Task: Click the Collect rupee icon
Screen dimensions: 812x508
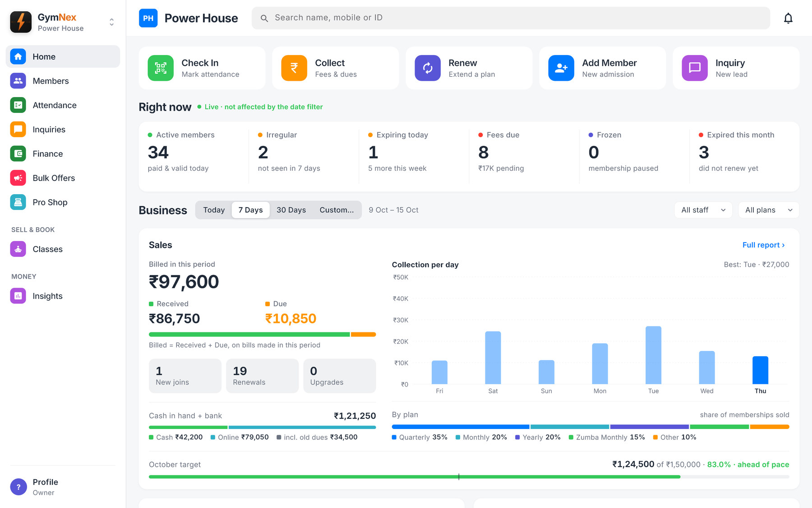Action: [294, 68]
